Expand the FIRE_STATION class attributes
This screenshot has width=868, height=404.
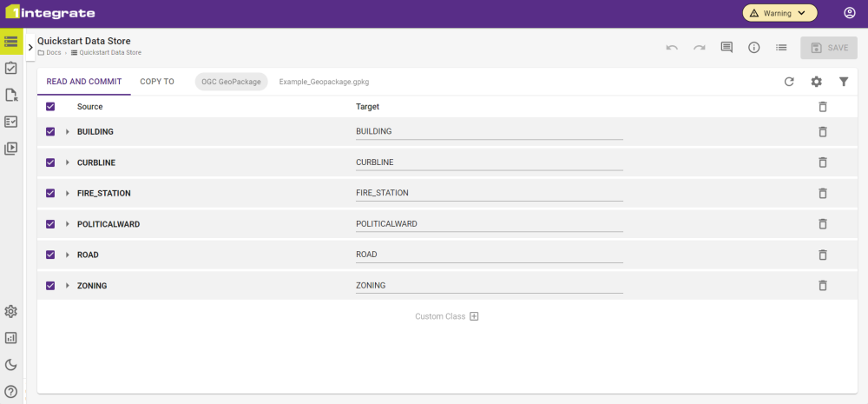(68, 193)
